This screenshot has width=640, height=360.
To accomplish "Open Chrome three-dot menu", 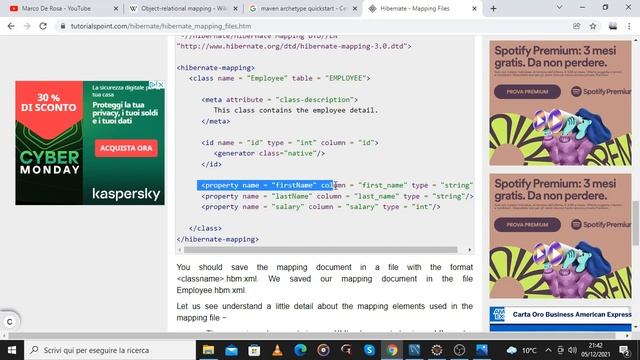I will (x=629, y=26).
